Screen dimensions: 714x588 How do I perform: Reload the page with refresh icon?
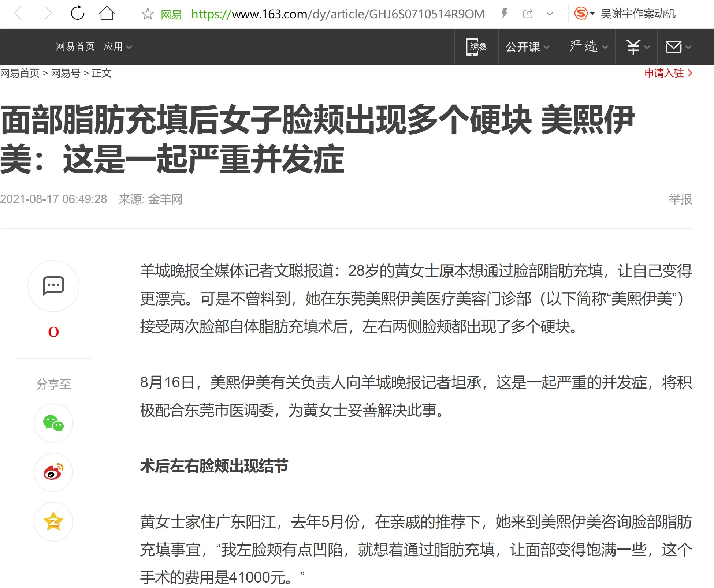77,13
